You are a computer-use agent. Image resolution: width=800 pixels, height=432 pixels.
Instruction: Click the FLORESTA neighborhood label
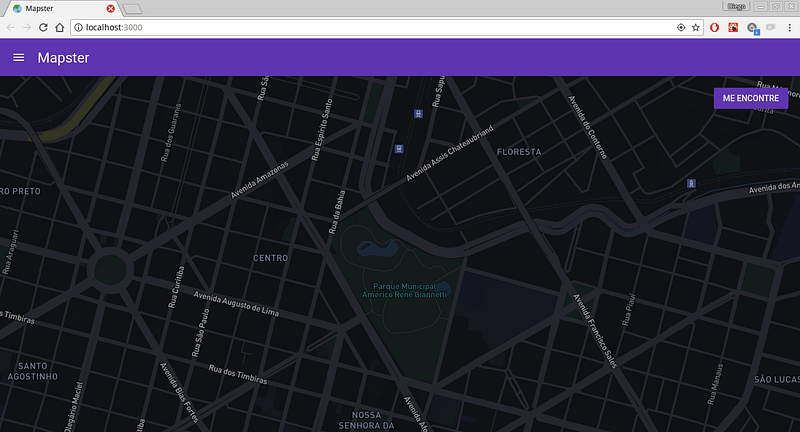[519, 152]
